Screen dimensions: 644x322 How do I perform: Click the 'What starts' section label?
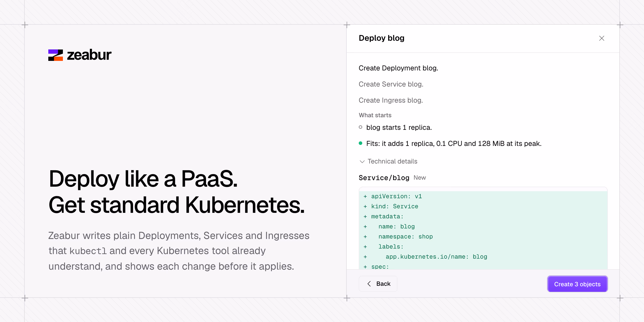pyautogui.click(x=375, y=115)
